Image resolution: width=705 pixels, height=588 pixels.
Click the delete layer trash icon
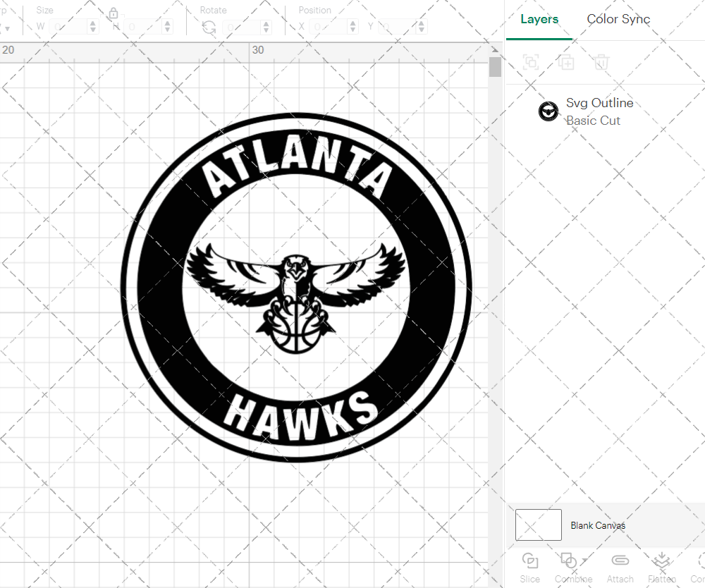coord(601,62)
